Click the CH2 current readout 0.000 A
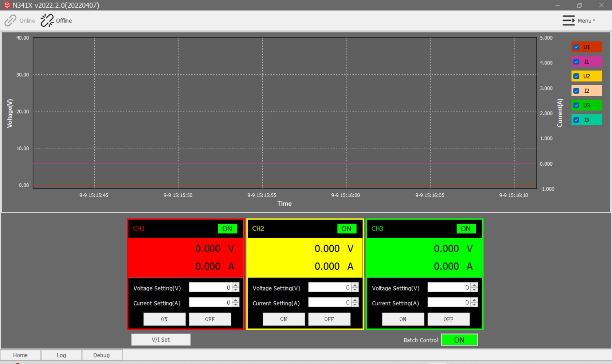Viewport: 612px width, 364px height. point(334,266)
